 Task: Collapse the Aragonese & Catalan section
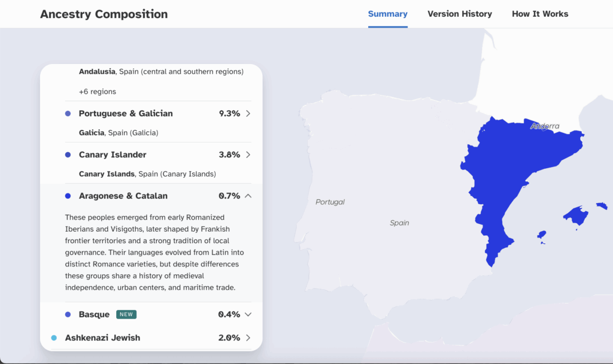pos(248,196)
